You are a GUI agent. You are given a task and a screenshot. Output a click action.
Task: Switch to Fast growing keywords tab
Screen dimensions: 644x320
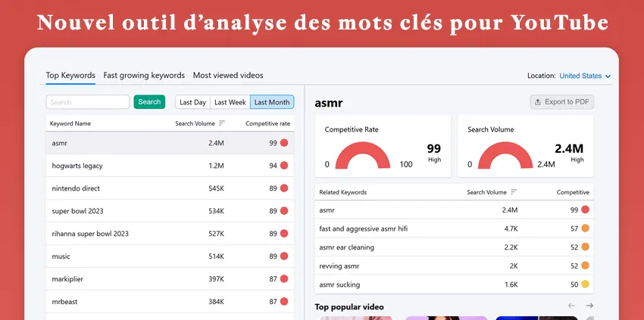pyautogui.click(x=144, y=75)
